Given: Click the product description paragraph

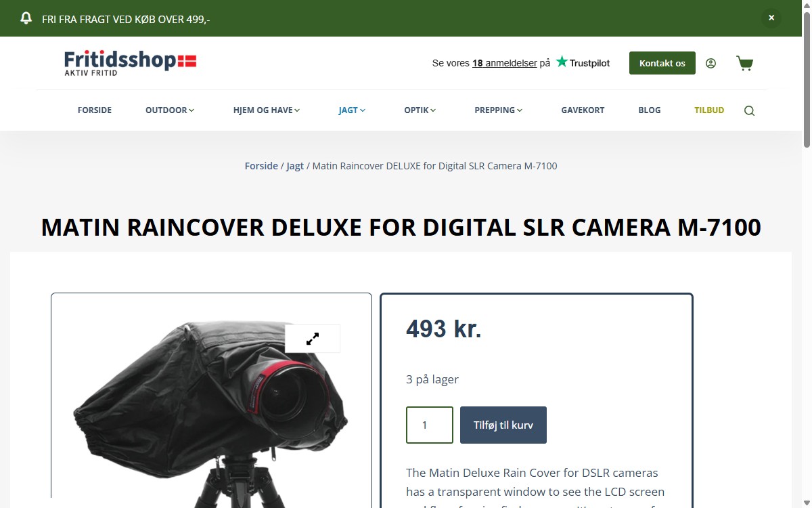Looking at the screenshot, I should (536, 489).
